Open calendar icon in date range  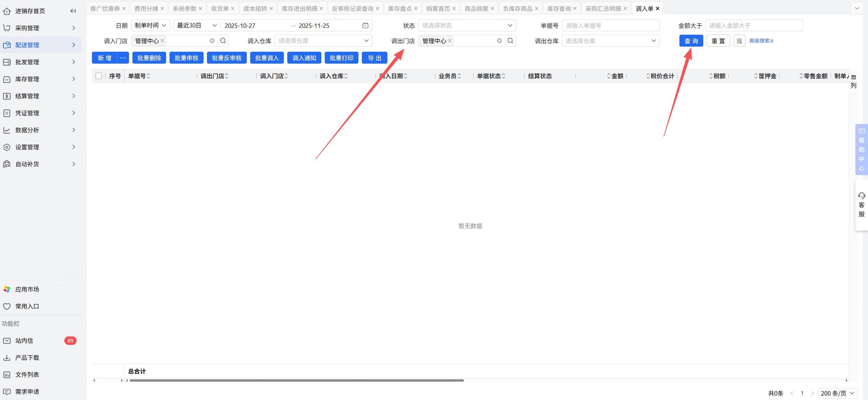[x=365, y=26]
